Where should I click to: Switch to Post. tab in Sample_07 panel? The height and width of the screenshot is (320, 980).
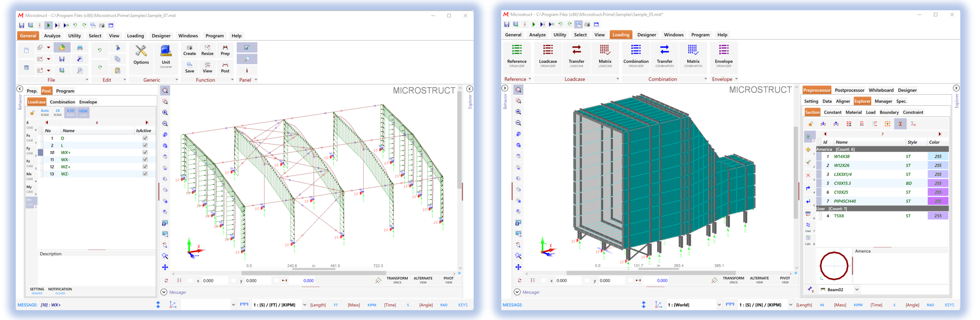pyautogui.click(x=47, y=91)
